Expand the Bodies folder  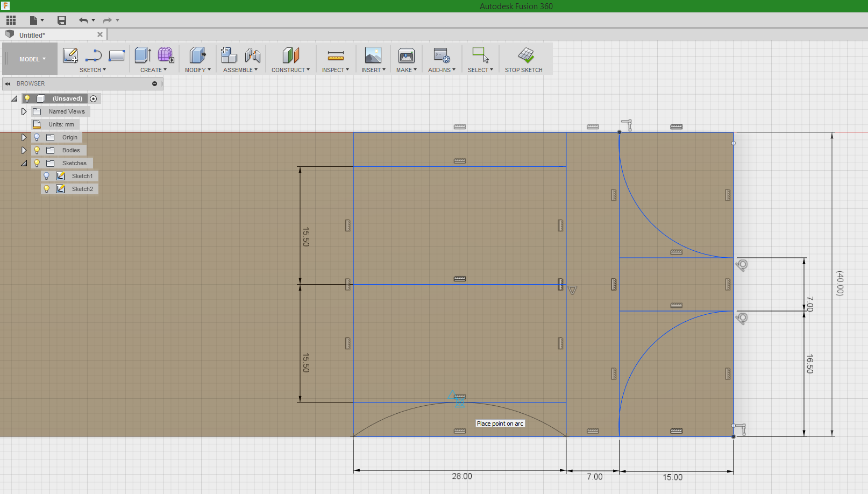(x=24, y=150)
